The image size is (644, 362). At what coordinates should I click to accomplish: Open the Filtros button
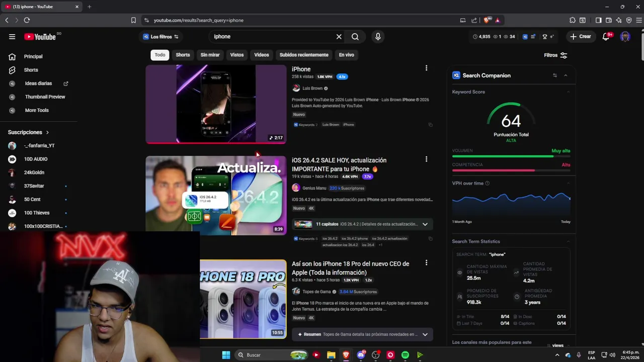(x=555, y=55)
